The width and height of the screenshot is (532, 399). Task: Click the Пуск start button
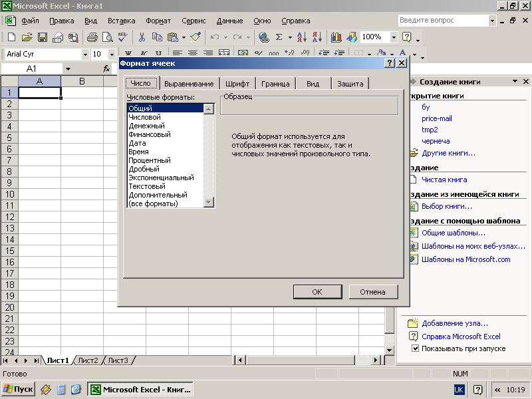(x=19, y=389)
